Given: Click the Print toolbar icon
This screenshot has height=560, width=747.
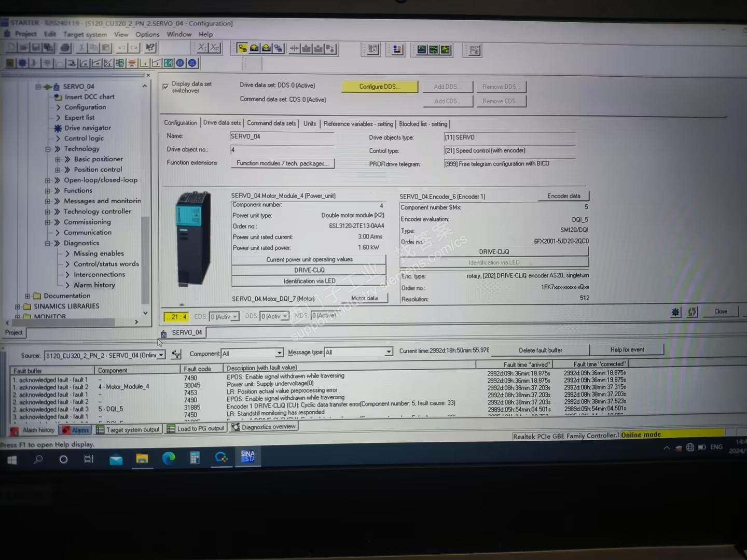Looking at the screenshot, I should [65, 48].
